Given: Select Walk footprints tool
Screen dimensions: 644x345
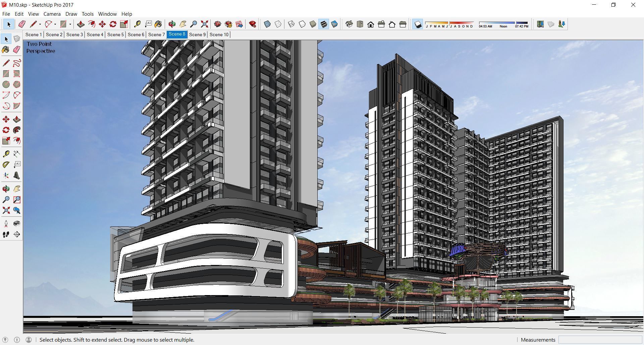Looking at the screenshot, I should [6, 234].
